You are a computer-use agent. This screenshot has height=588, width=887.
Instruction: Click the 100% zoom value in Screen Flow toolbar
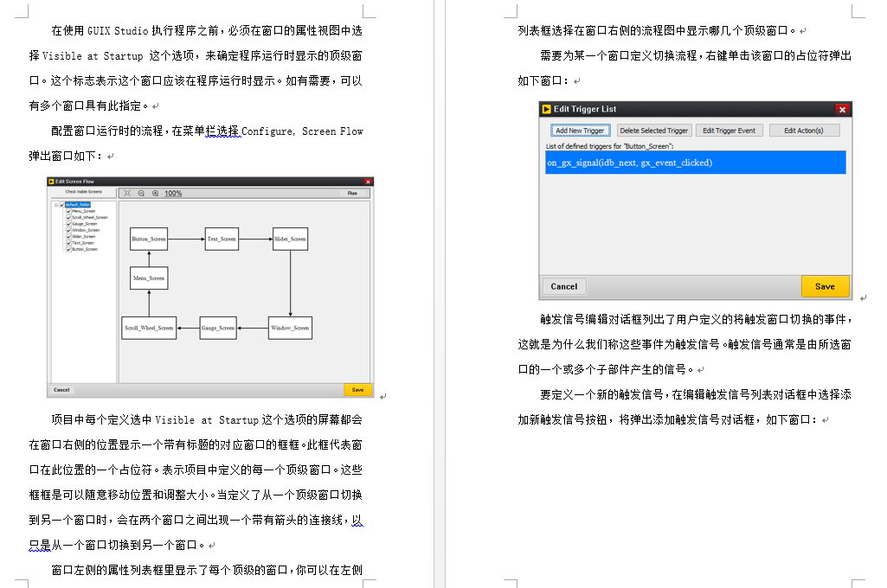[x=173, y=194]
